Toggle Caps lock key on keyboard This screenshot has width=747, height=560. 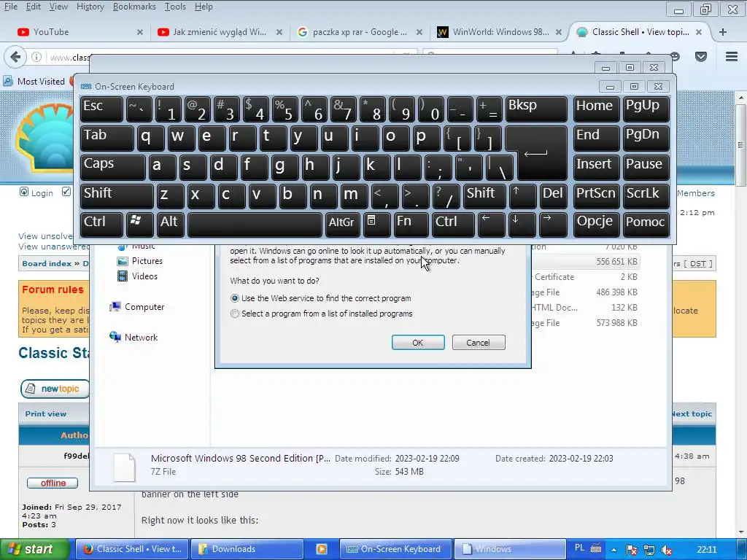click(x=112, y=167)
